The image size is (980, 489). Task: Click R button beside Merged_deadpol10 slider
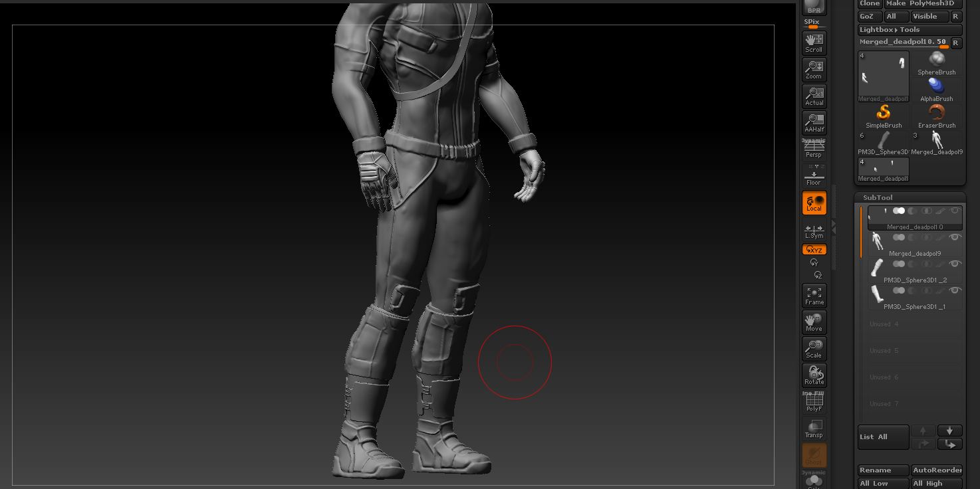tap(956, 43)
